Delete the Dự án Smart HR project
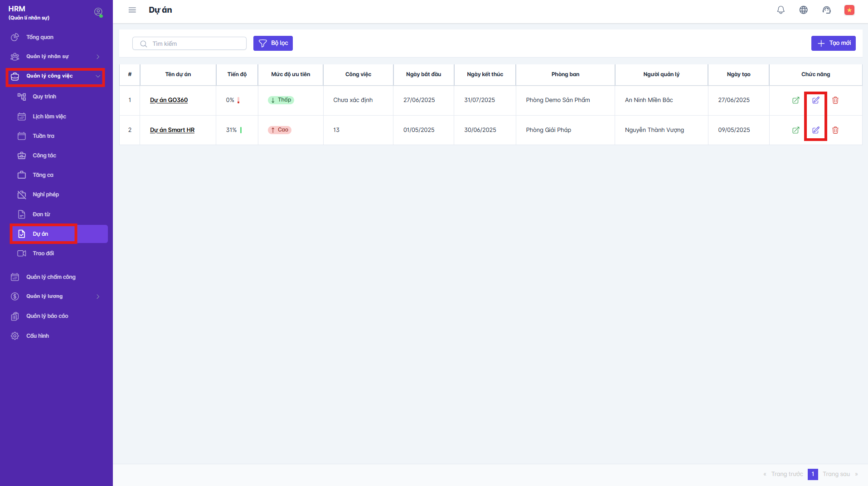868x486 pixels. click(835, 130)
